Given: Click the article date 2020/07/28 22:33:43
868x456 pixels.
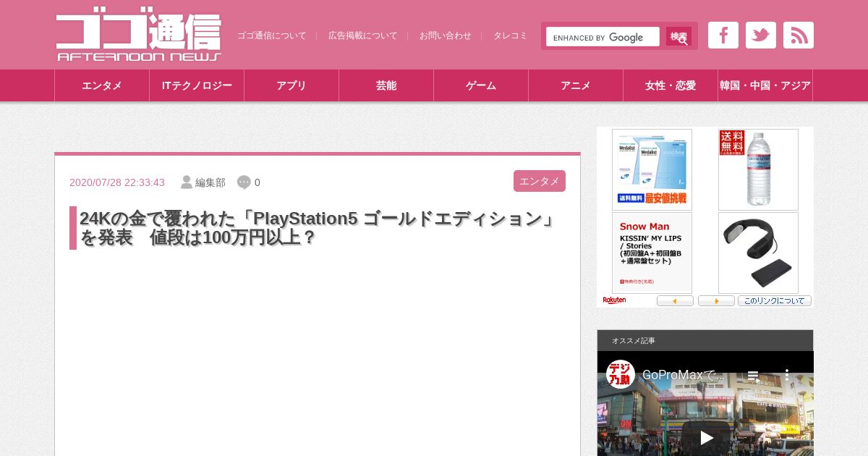Looking at the screenshot, I should [x=117, y=182].
